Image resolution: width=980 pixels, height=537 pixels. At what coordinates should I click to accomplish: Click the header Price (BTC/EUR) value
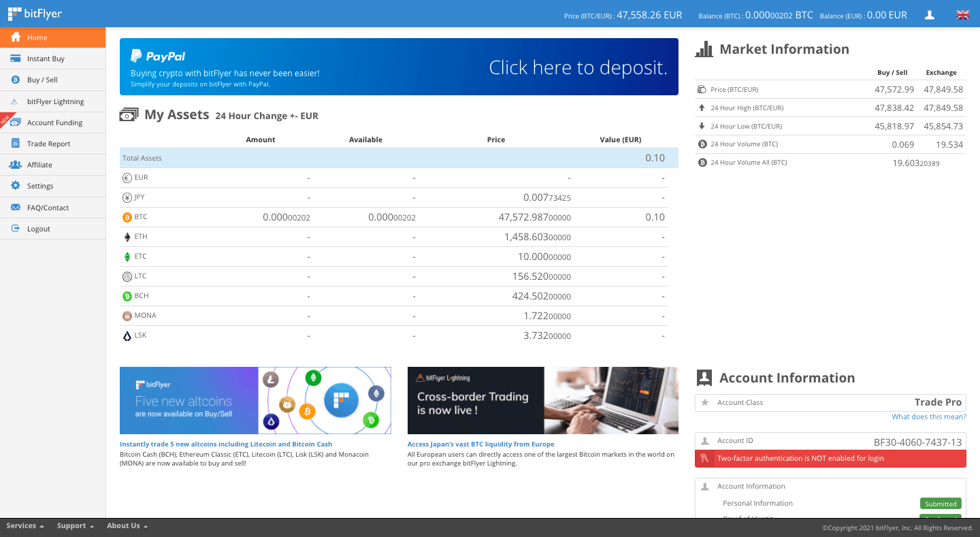[649, 14]
